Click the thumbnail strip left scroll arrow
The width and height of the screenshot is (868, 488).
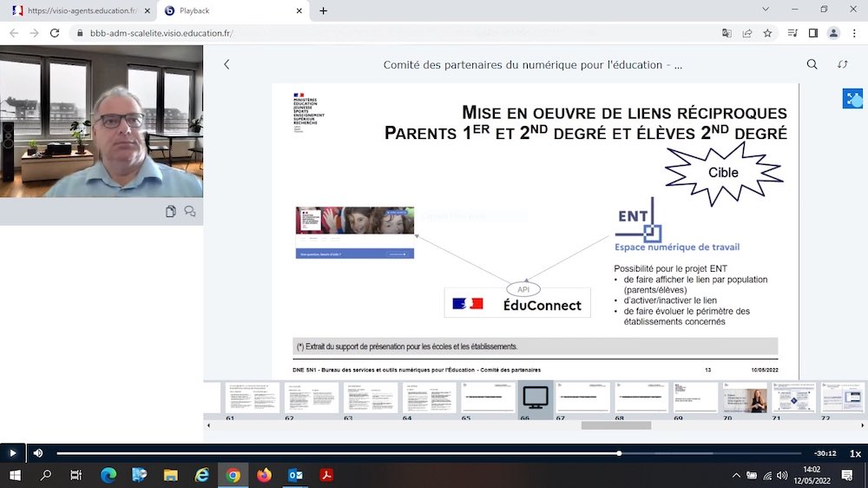[x=208, y=425]
